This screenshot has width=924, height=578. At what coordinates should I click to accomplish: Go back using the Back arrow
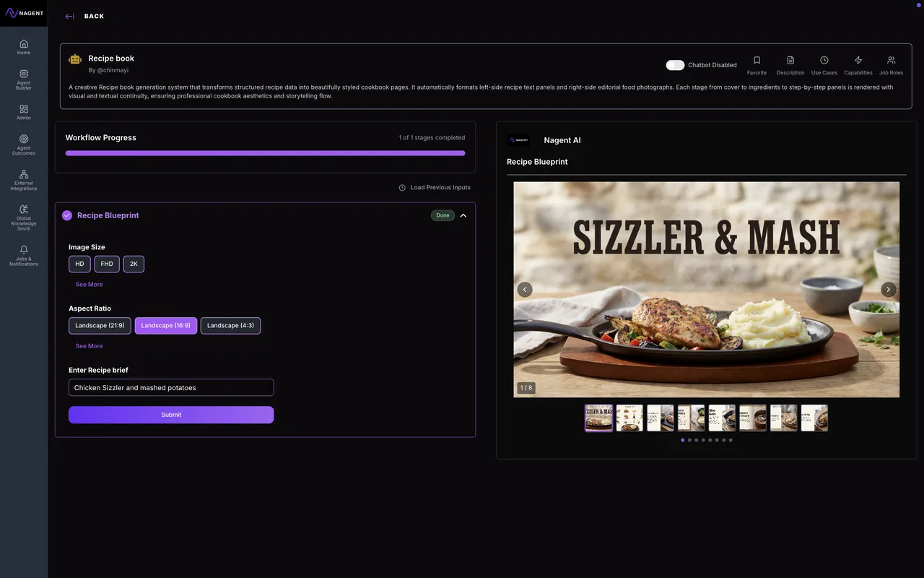pyautogui.click(x=69, y=17)
